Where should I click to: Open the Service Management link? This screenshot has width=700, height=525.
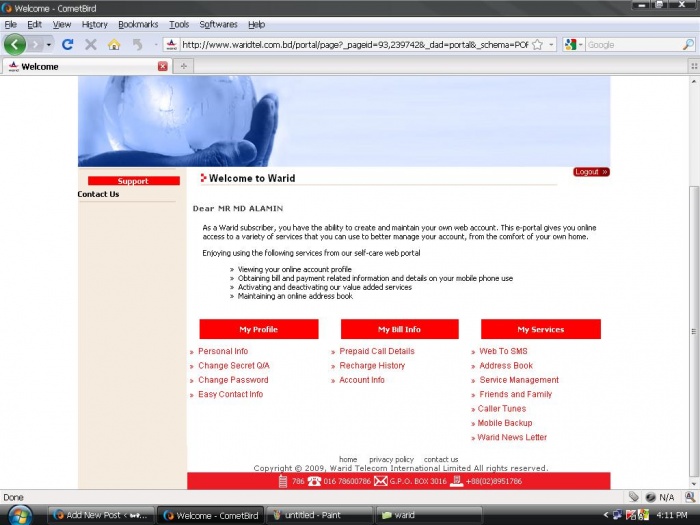pyautogui.click(x=519, y=380)
